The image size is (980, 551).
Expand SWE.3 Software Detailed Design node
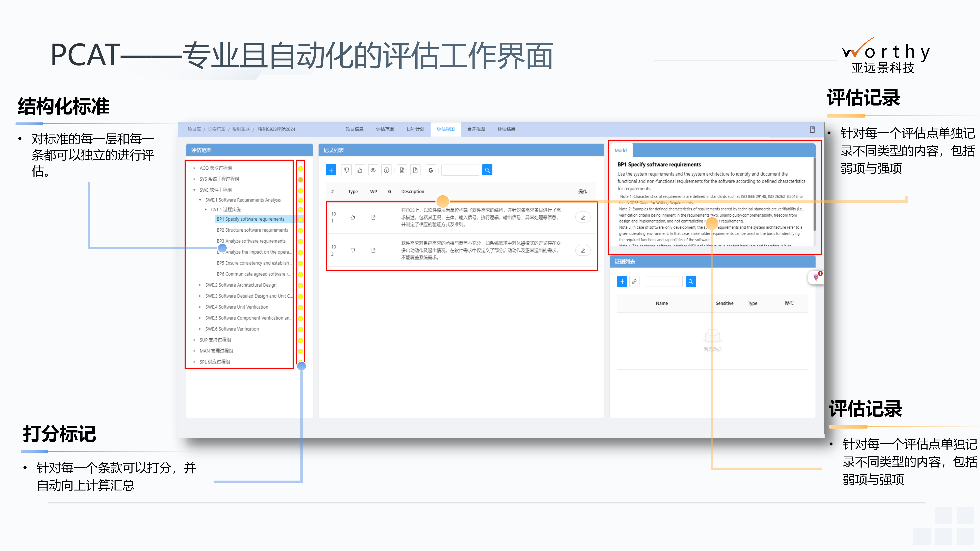click(x=200, y=296)
